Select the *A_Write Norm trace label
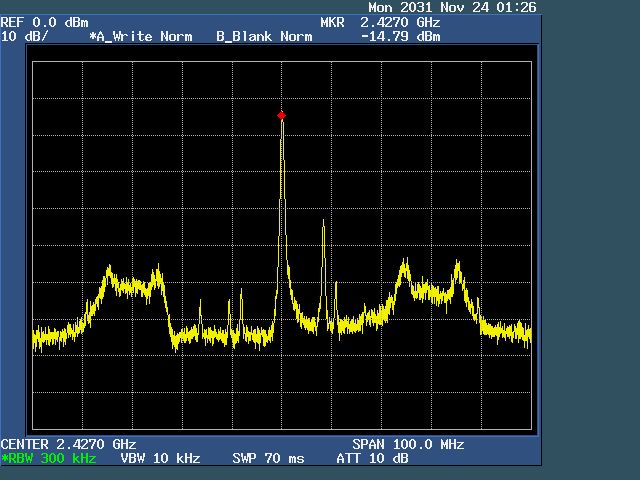 [x=141, y=36]
